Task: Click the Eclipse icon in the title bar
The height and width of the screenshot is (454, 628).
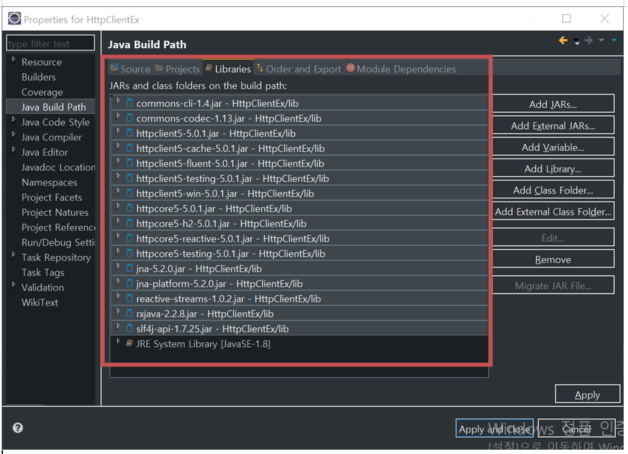Action: [14, 18]
